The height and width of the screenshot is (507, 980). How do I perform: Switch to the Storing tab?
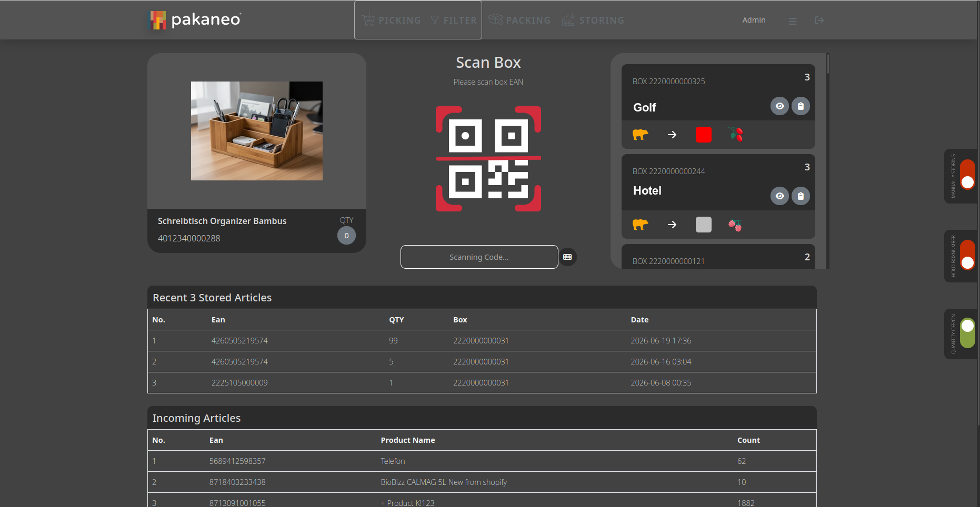pos(593,20)
